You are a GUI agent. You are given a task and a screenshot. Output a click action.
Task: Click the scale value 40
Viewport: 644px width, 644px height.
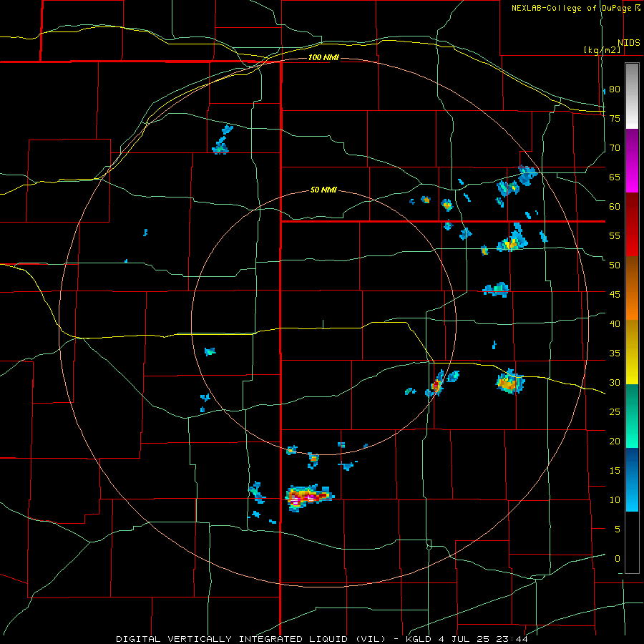[x=615, y=324]
